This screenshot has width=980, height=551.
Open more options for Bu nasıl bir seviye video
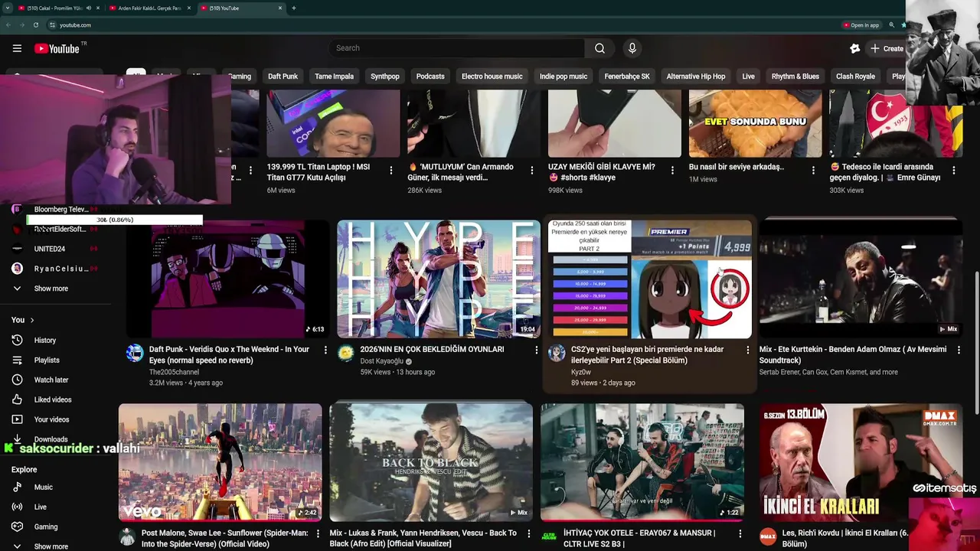pyautogui.click(x=813, y=170)
